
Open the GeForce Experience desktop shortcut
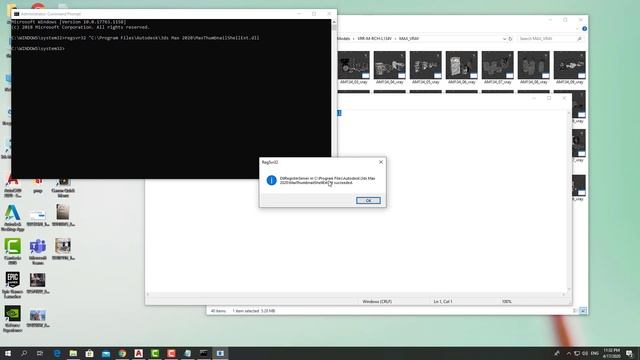click(x=13, y=319)
